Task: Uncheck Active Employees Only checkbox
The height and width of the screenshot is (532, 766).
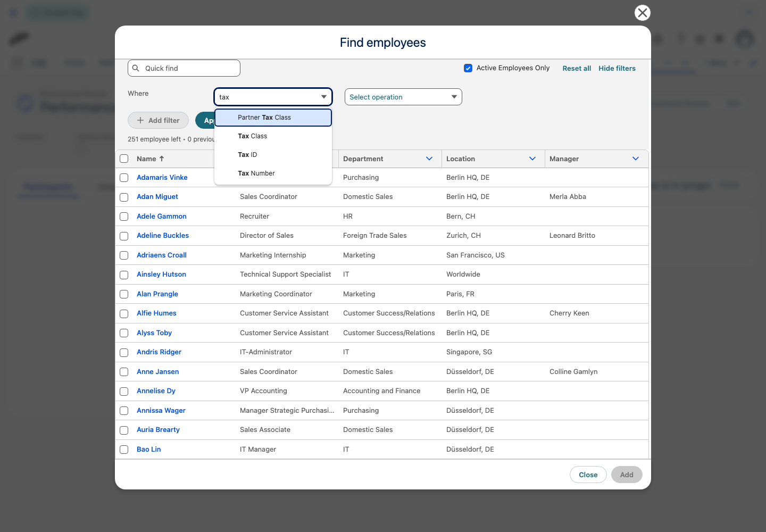Action: tap(468, 68)
